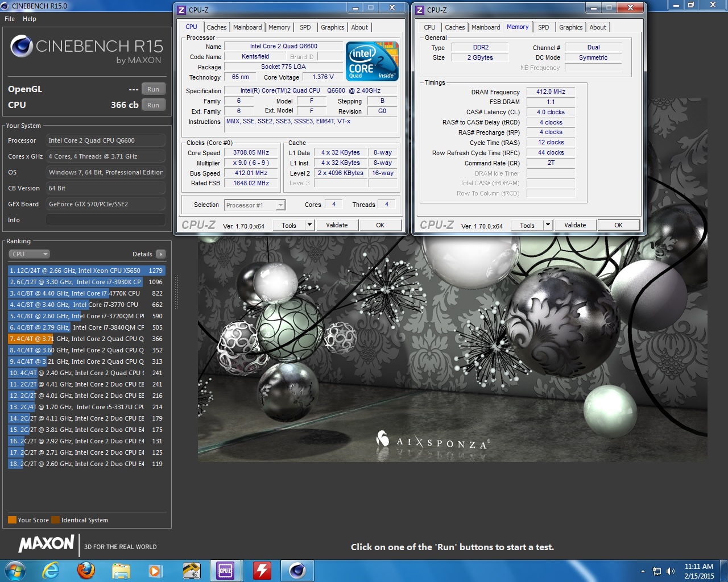Open Windows Media Player taskbar icon
Screen dimensions: 728x582
155,570
